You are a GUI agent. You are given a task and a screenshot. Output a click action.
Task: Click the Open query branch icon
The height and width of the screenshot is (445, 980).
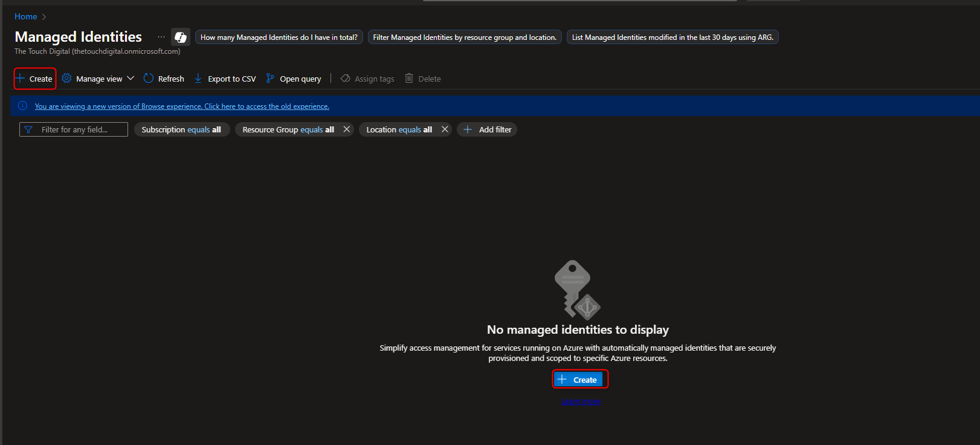(x=270, y=79)
